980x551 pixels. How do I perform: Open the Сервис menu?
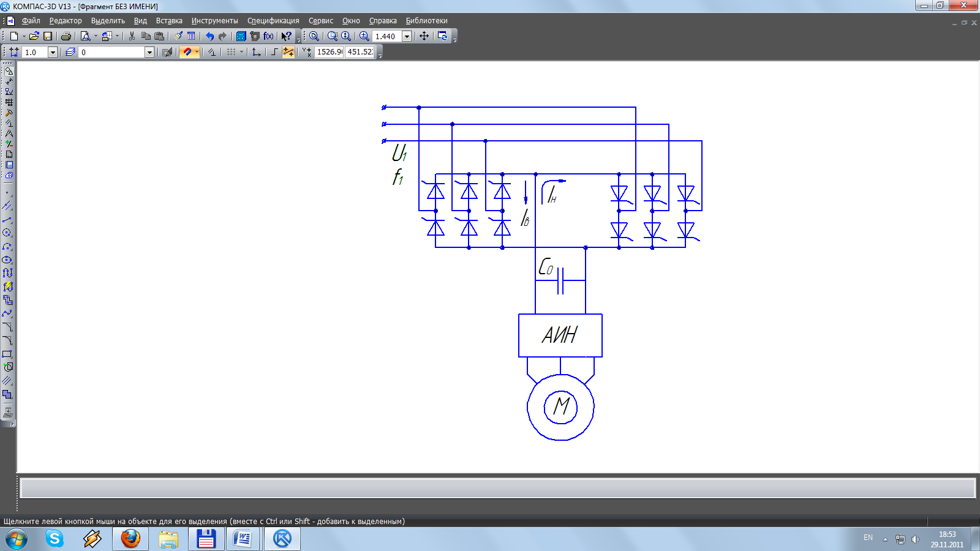321,21
